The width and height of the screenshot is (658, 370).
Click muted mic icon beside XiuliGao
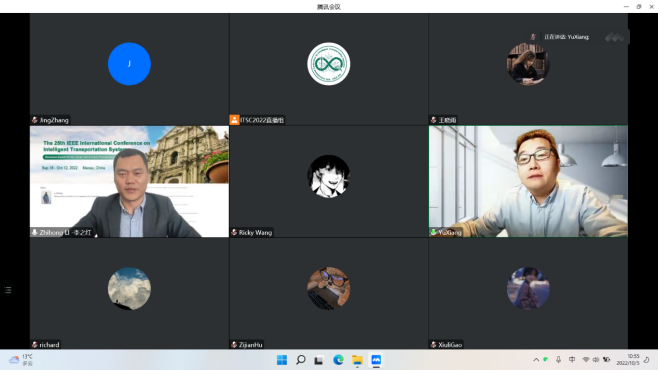click(x=433, y=345)
